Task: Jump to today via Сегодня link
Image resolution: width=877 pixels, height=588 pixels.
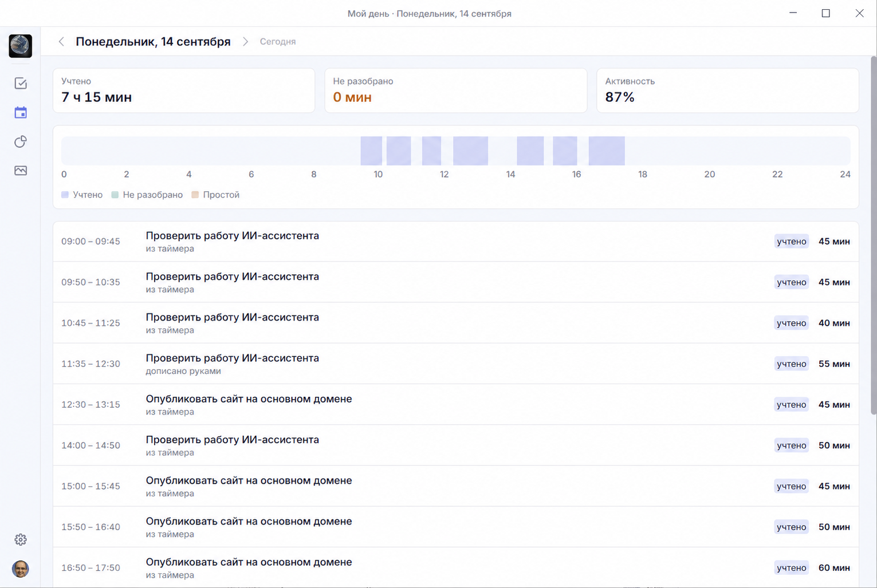Action: click(x=278, y=42)
